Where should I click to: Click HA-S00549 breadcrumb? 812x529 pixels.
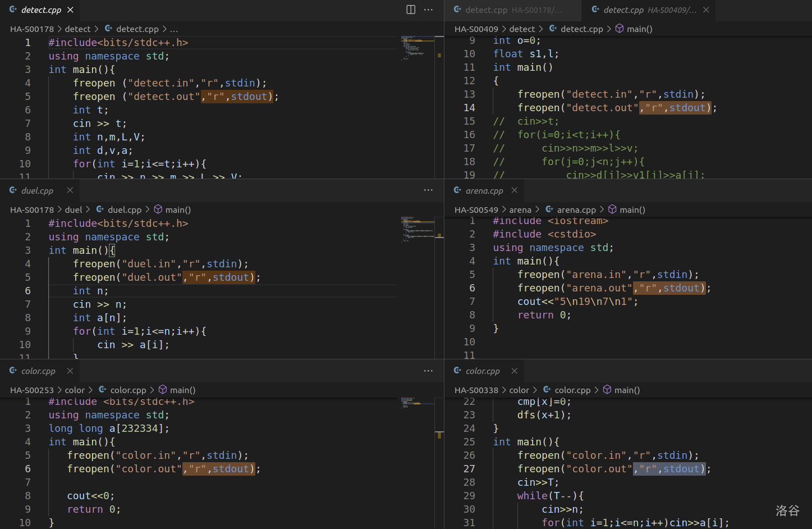click(476, 210)
